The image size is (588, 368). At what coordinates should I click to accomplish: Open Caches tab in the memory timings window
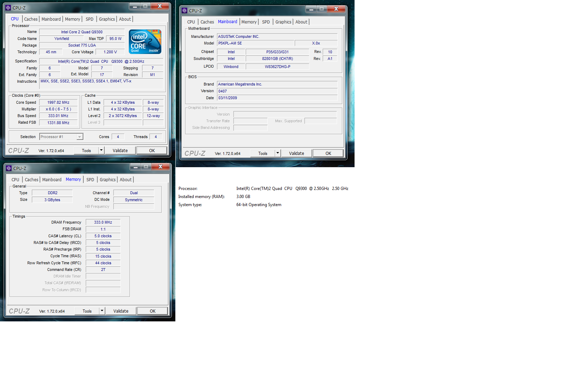[x=31, y=180]
